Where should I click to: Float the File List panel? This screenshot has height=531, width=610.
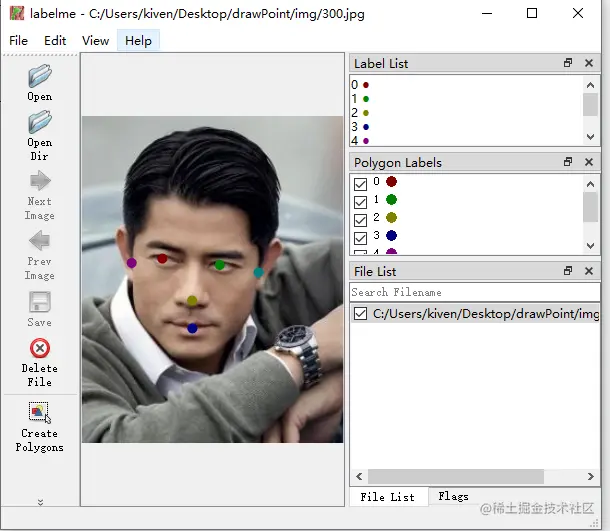[568, 271]
